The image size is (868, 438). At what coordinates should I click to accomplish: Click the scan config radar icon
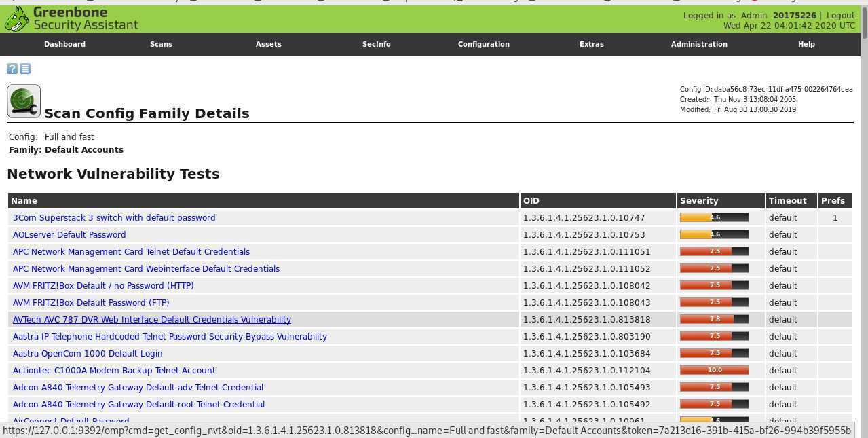pos(24,101)
